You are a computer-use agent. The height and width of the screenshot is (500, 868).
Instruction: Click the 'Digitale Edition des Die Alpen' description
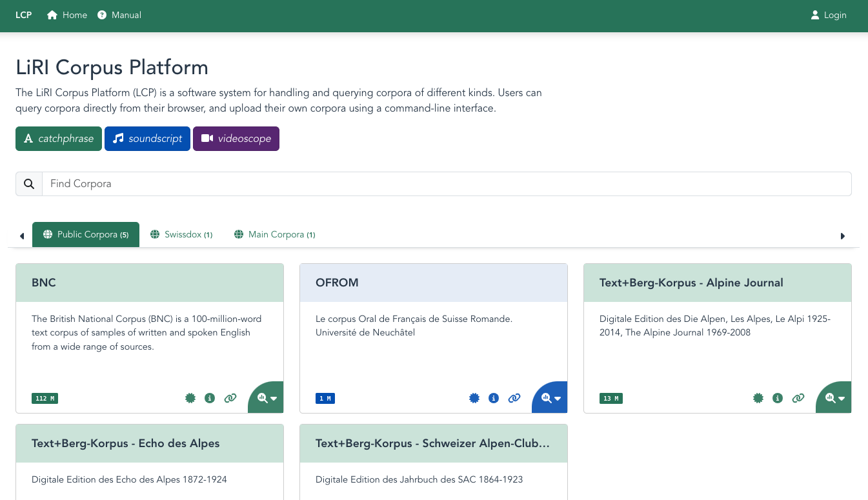click(x=715, y=326)
